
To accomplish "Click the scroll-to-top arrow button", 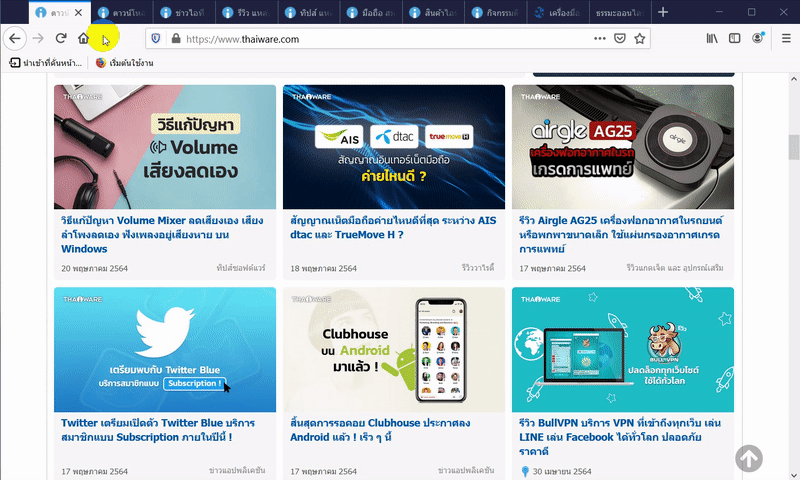I will 749,458.
